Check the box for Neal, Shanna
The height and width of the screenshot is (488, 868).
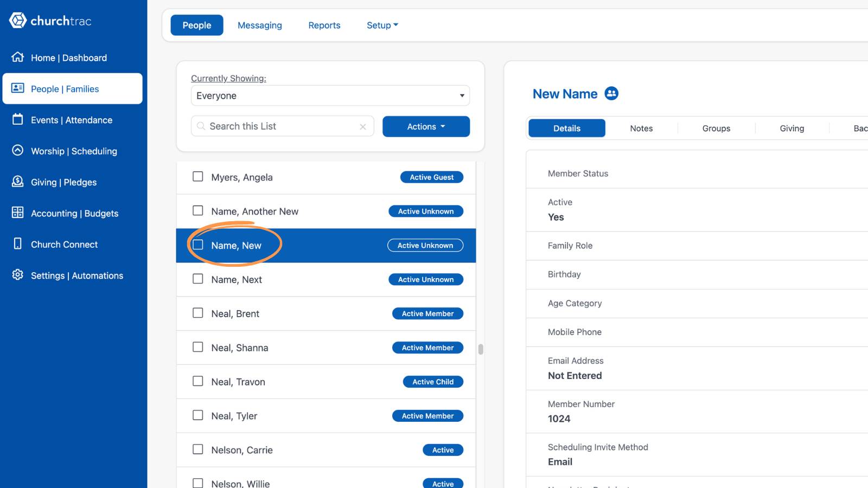198,347
